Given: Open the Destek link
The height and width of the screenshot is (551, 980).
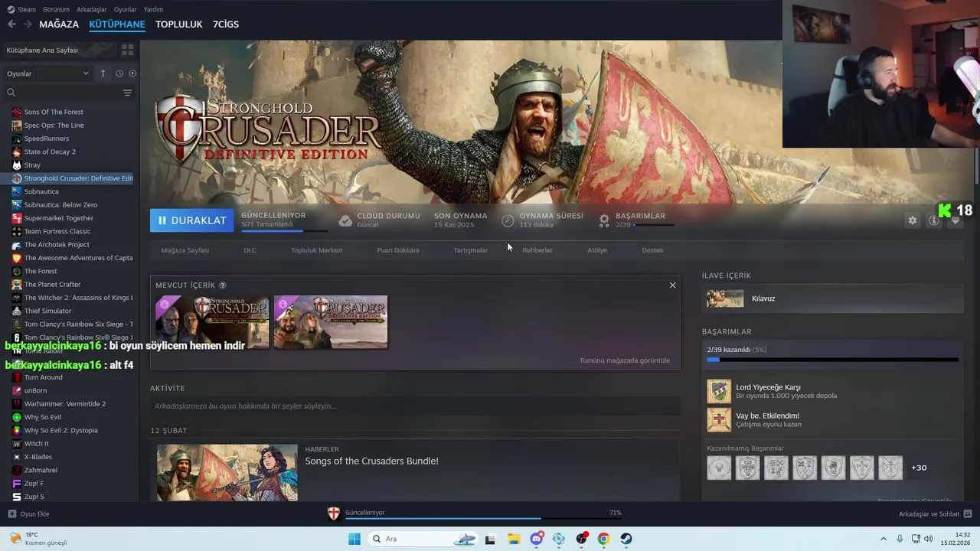Looking at the screenshot, I should point(652,250).
